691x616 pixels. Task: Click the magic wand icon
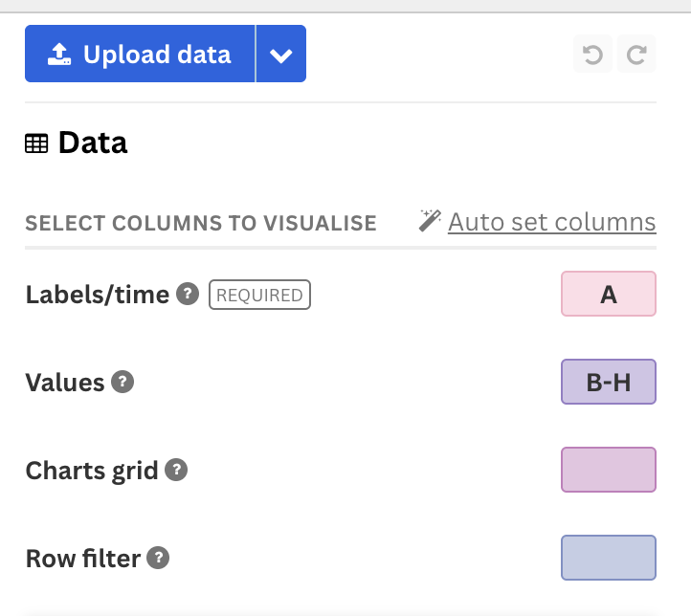430,221
